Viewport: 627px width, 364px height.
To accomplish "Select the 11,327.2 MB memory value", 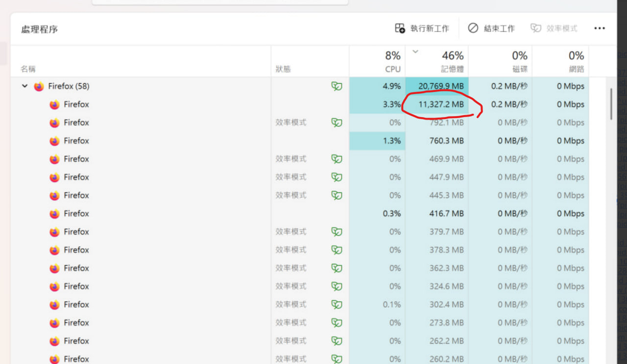I will coord(441,104).
